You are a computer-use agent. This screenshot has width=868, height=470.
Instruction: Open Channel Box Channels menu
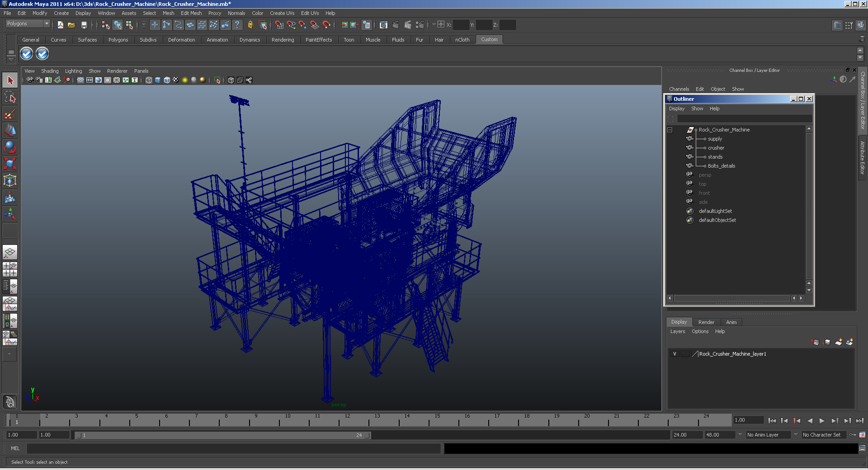coord(679,89)
